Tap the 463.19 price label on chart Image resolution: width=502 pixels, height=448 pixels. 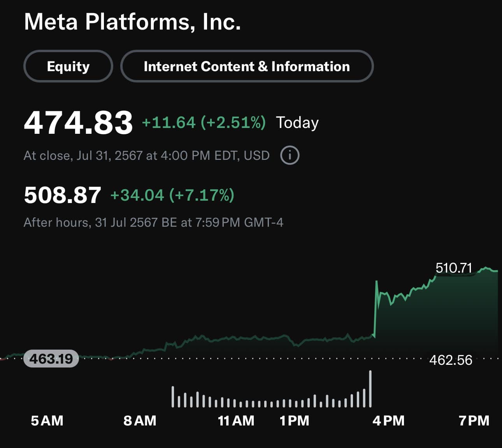click(51, 359)
